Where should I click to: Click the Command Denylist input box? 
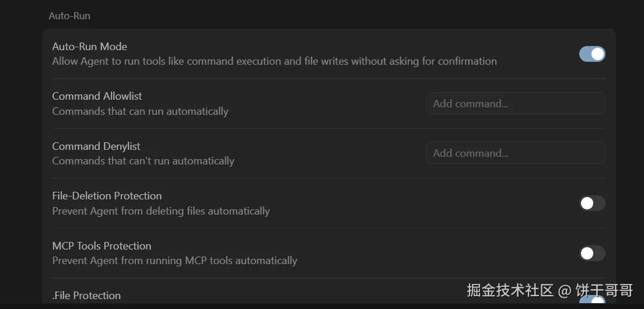point(515,153)
